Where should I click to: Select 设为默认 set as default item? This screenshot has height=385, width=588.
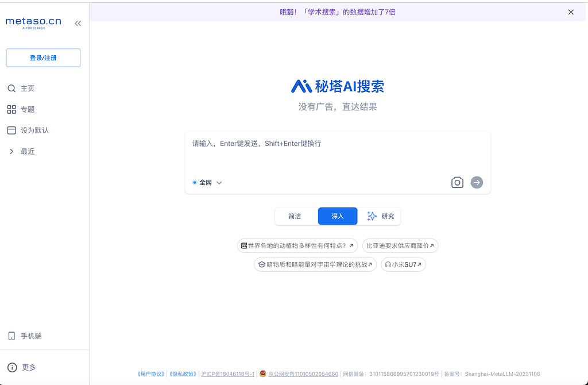click(x=28, y=130)
